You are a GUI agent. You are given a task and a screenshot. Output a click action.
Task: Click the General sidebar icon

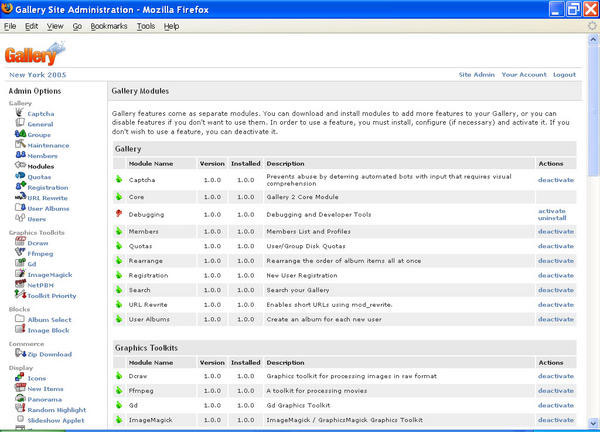pyautogui.click(x=20, y=123)
